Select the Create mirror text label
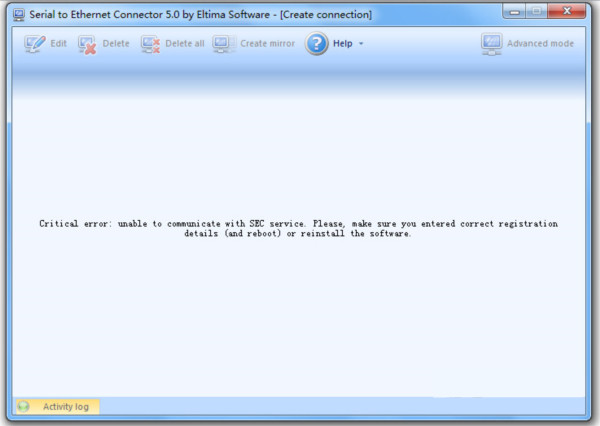The height and width of the screenshot is (426, 600). [267, 44]
